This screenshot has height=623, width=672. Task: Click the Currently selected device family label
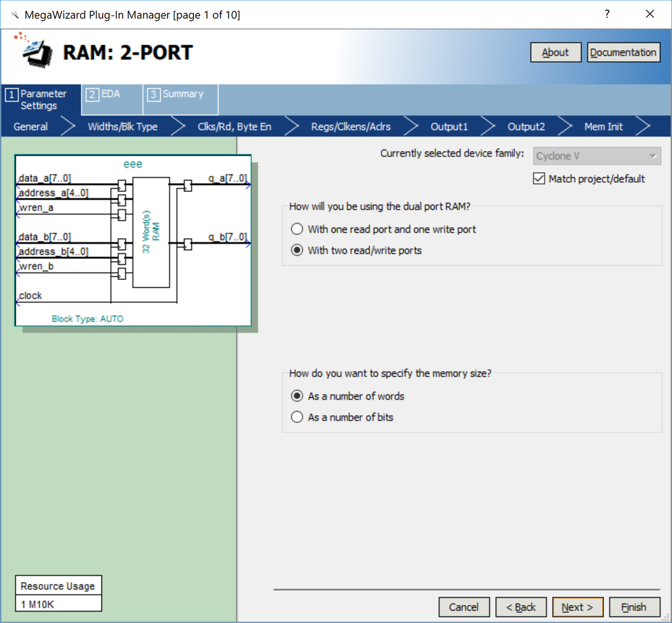tap(452, 153)
